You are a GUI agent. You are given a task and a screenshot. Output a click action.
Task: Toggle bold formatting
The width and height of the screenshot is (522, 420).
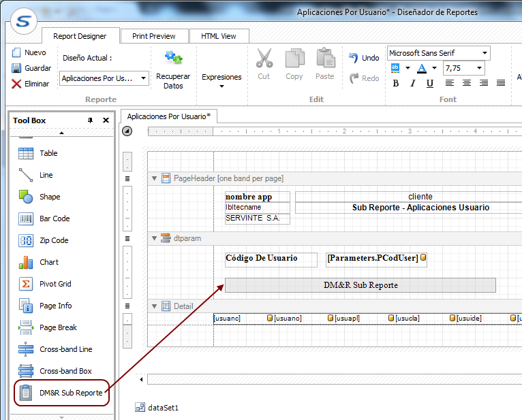point(396,84)
